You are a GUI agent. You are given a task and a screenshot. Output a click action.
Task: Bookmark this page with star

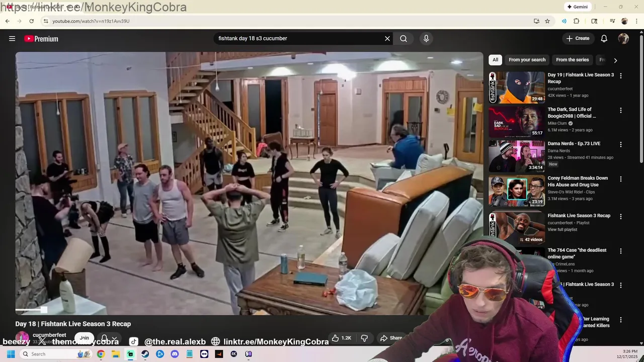click(547, 21)
